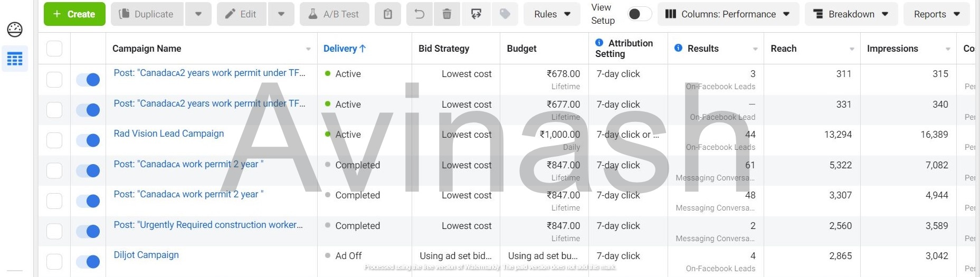The image size is (980, 277).
Task: Open the Rules menu
Action: point(552,14)
